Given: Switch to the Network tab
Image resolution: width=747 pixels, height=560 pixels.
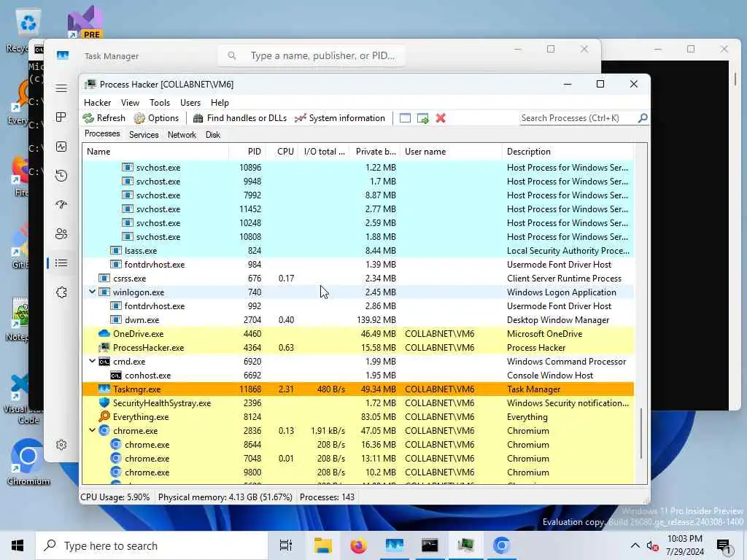Looking at the screenshot, I should pos(182,135).
